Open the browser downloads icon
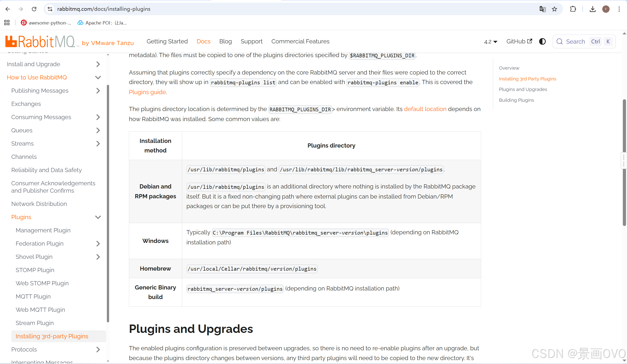 (x=592, y=9)
